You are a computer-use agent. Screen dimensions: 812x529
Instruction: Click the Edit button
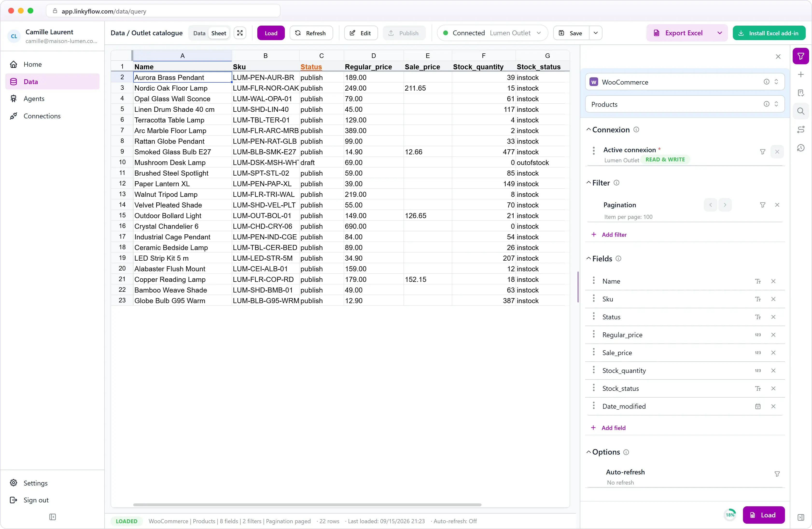coord(361,33)
